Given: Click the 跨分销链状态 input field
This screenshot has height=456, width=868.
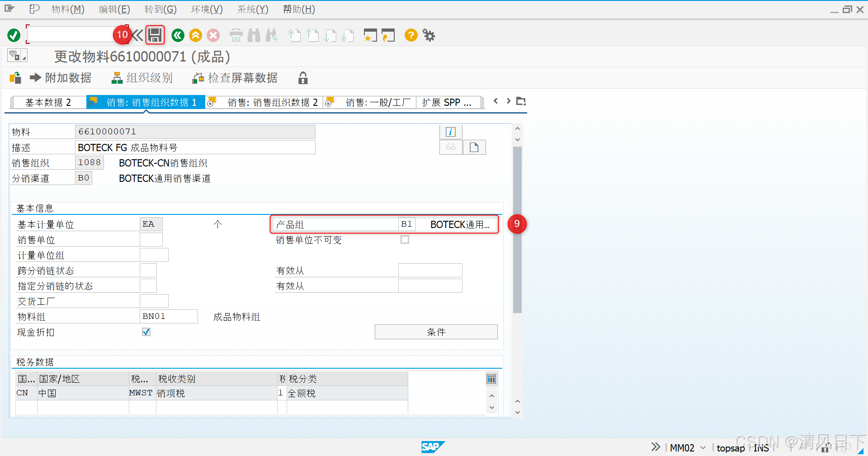Looking at the screenshot, I should coord(148,271).
